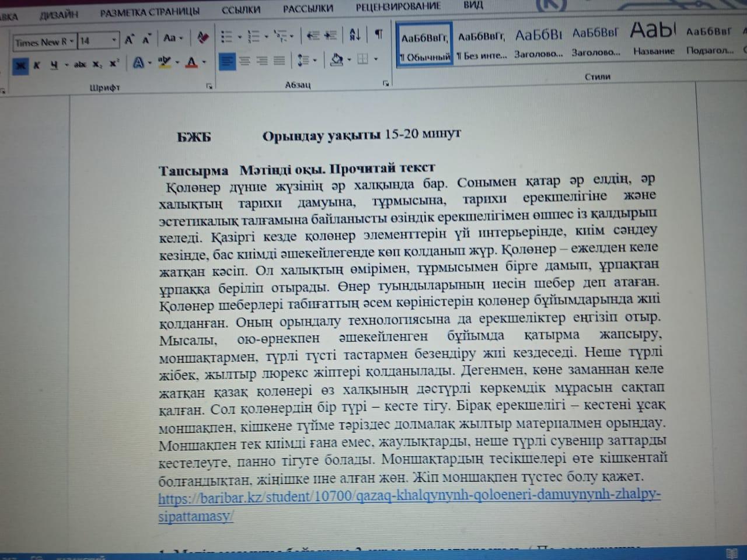
Task: Toggle Underline (Ч) formatting
Action: click(54, 65)
